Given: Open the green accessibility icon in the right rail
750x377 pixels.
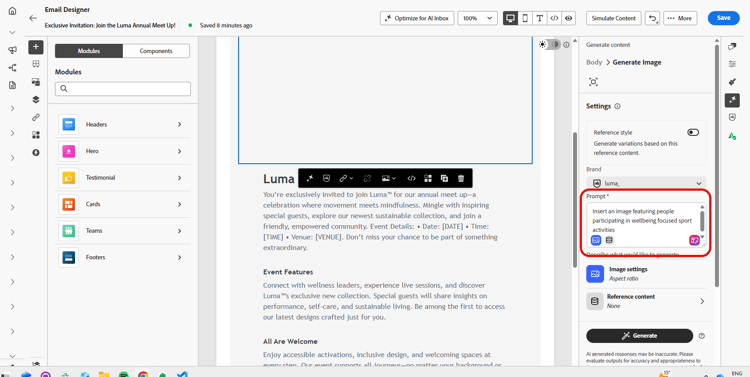Looking at the screenshot, I should (732, 136).
